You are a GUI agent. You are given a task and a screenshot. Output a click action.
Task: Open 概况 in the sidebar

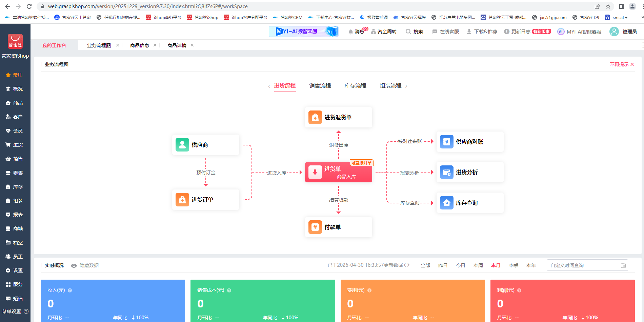pos(15,89)
